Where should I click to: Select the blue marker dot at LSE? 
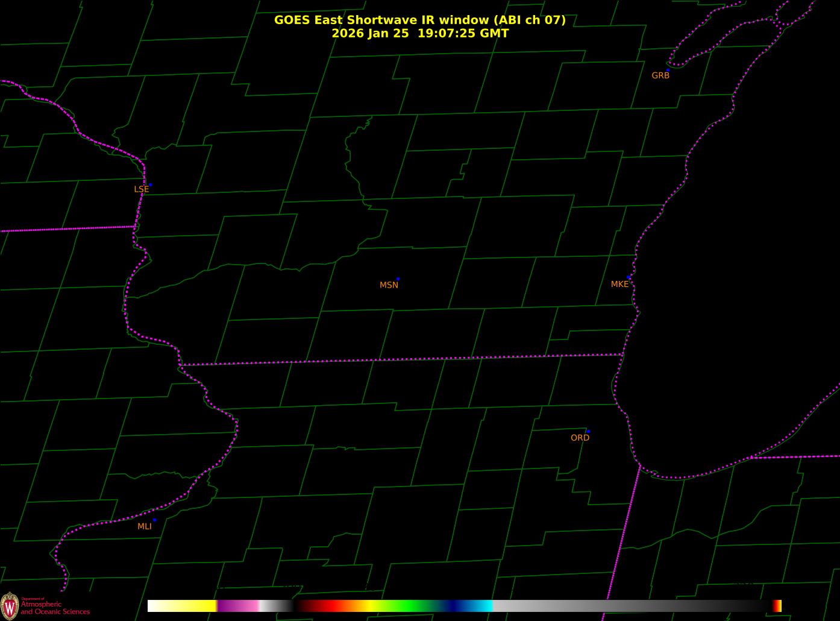[x=150, y=184]
